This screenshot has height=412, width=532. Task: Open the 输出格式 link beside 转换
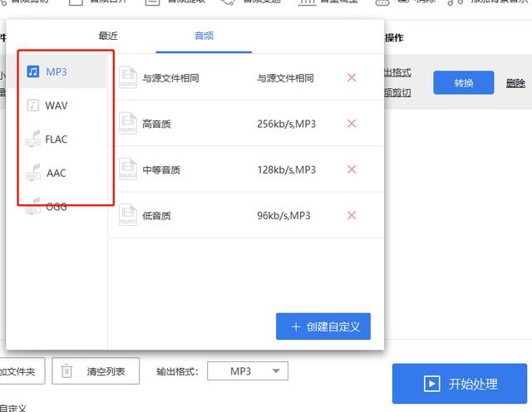[x=397, y=72]
